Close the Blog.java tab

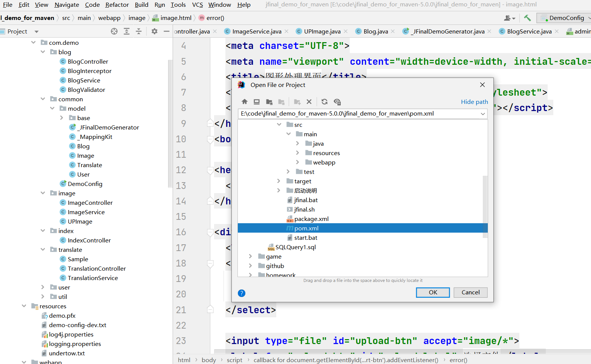point(393,31)
